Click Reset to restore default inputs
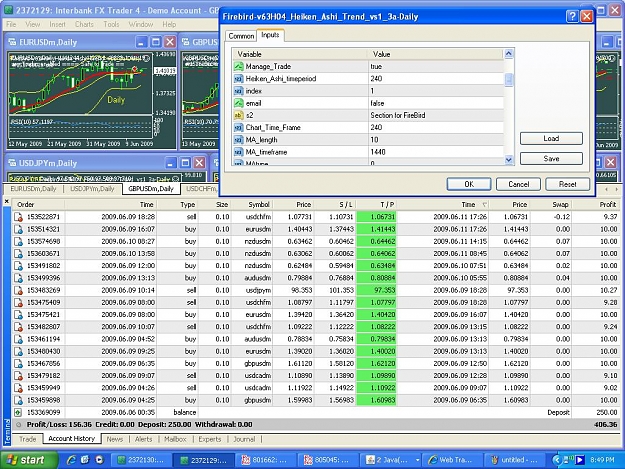The width and height of the screenshot is (625, 469). pyautogui.click(x=567, y=184)
